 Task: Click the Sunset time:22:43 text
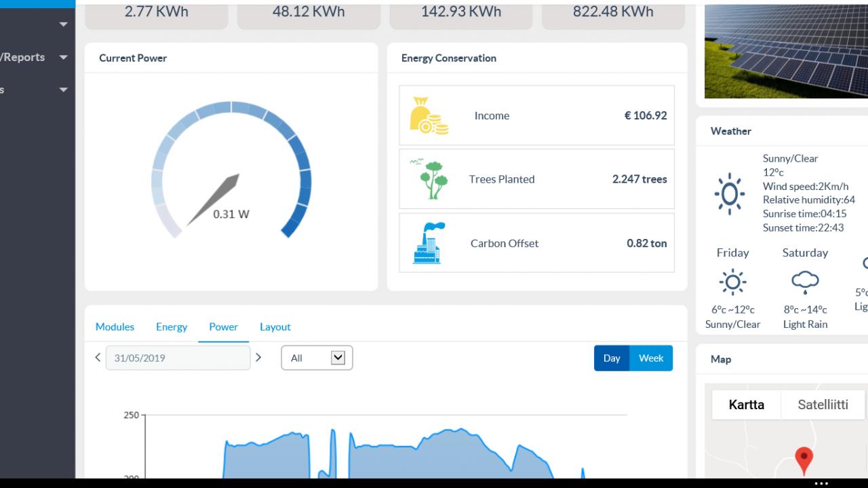point(803,227)
